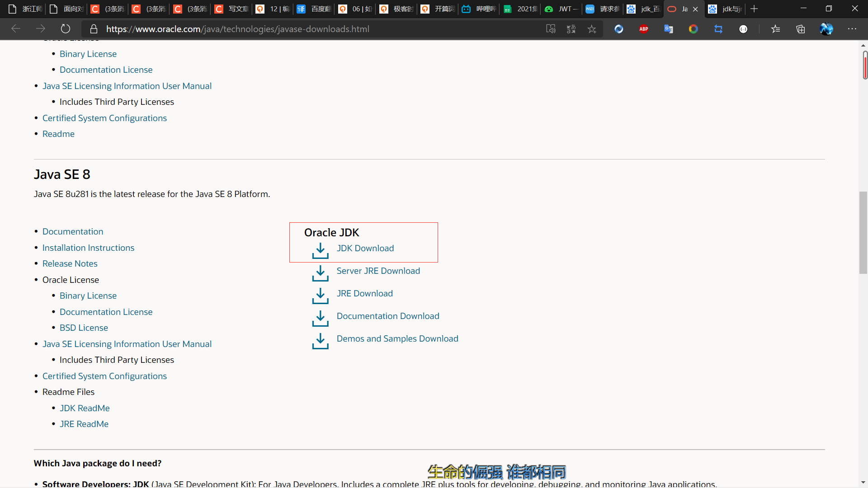Click the vertical scrollbar thumb

pyautogui.click(x=863, y=233)
